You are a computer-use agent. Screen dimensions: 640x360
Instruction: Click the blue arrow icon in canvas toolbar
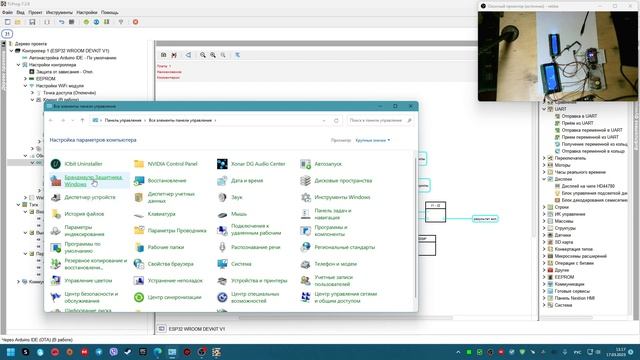pyautogui.click(x=237, y=55)
